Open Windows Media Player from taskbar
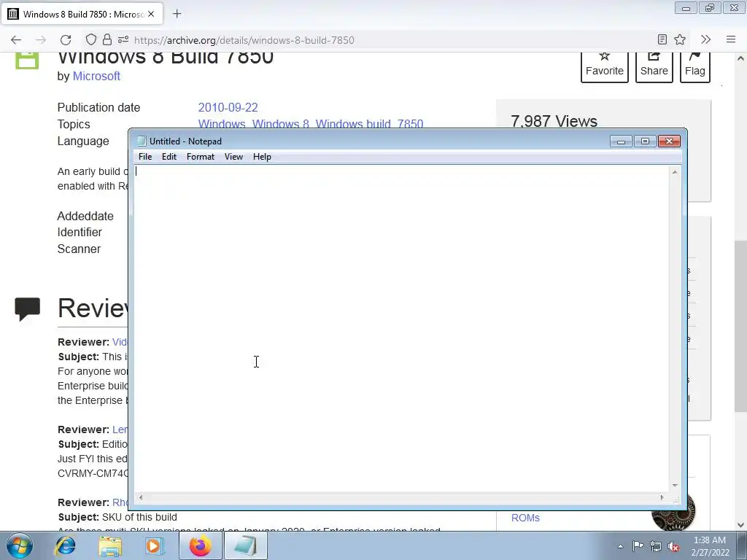This screenshot has width=747, height=560. point(154,545)
